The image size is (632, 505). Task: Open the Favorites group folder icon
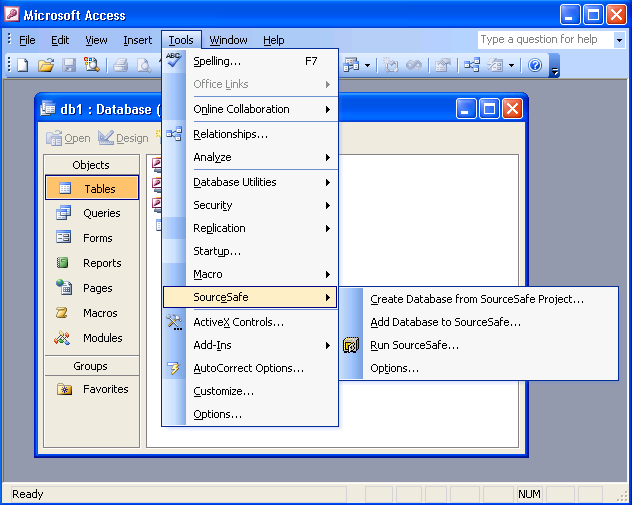tap(64, 389)
